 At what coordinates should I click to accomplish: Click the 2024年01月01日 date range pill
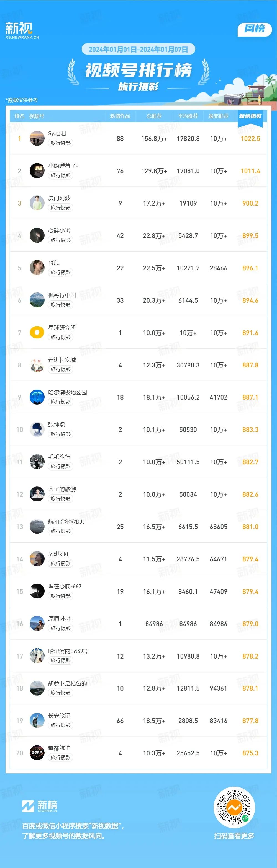click(138, 50)
